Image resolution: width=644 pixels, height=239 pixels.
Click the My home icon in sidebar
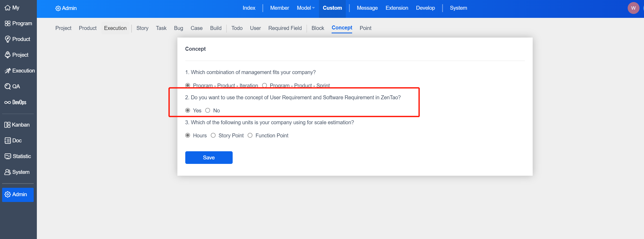(8, 8)
